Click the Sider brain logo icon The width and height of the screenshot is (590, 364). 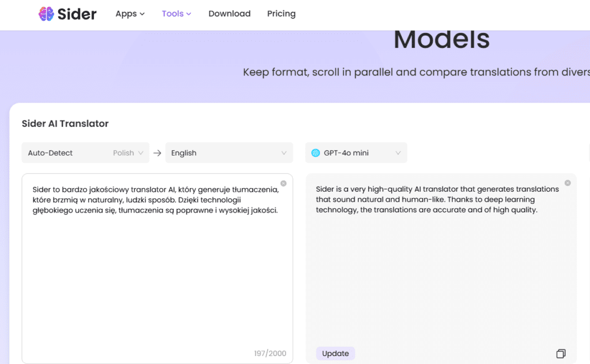[x=46, y=14]
